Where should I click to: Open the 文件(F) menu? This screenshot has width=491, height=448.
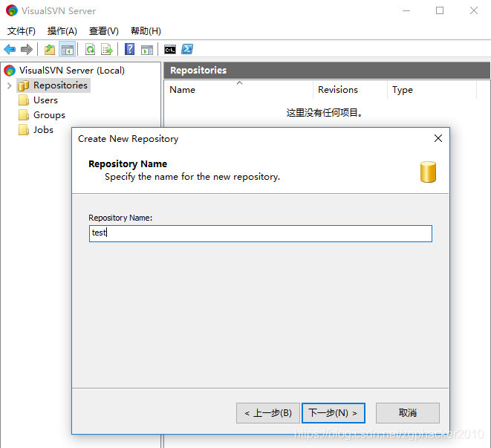point(22,31)
